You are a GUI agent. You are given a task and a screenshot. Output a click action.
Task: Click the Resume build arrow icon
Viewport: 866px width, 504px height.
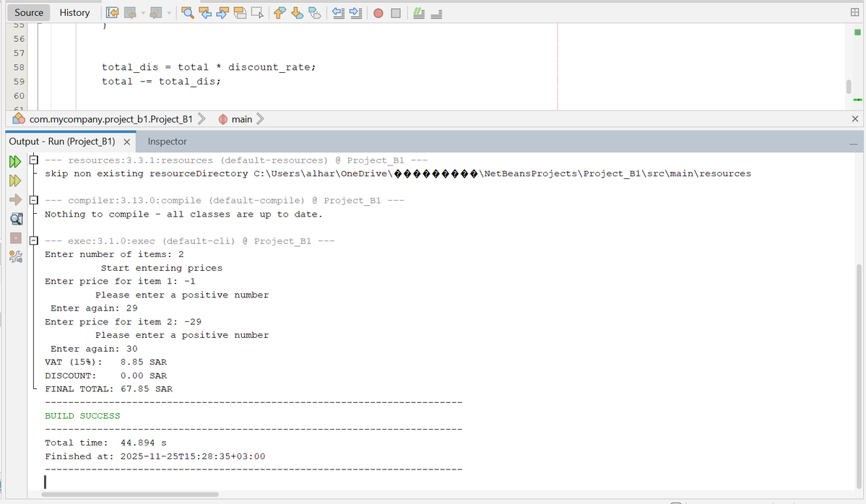pyautogui.click(x=15, y=200)
